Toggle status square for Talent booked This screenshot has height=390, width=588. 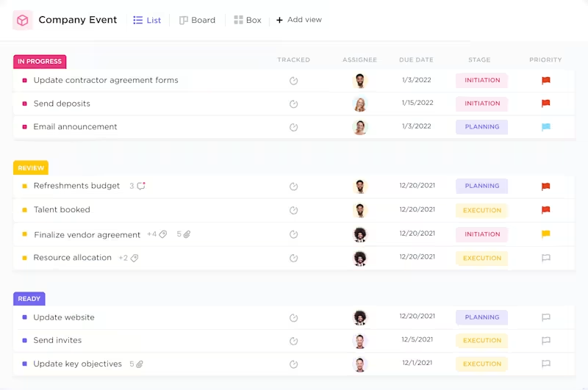click(x=24, y=210)
